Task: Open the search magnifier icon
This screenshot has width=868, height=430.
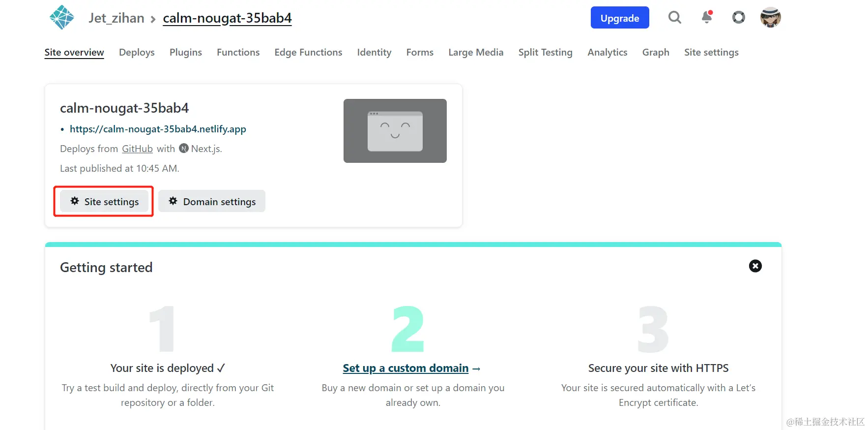Action: tap(675, 18)
